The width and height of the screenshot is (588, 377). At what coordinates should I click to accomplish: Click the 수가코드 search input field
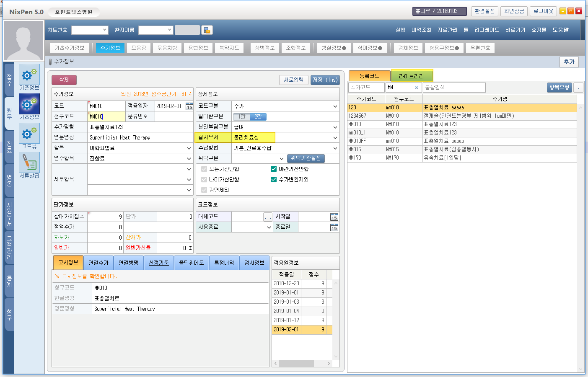[366, 87]
